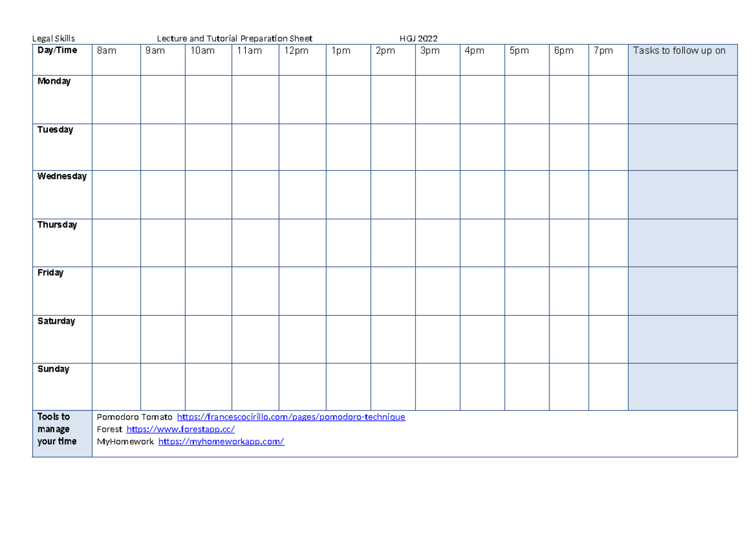Image resolution: width=756 pixels, height=535 pixels.
Task: Open the MyHomework app link
Action: pyautogui.click(x=220, y=442)
